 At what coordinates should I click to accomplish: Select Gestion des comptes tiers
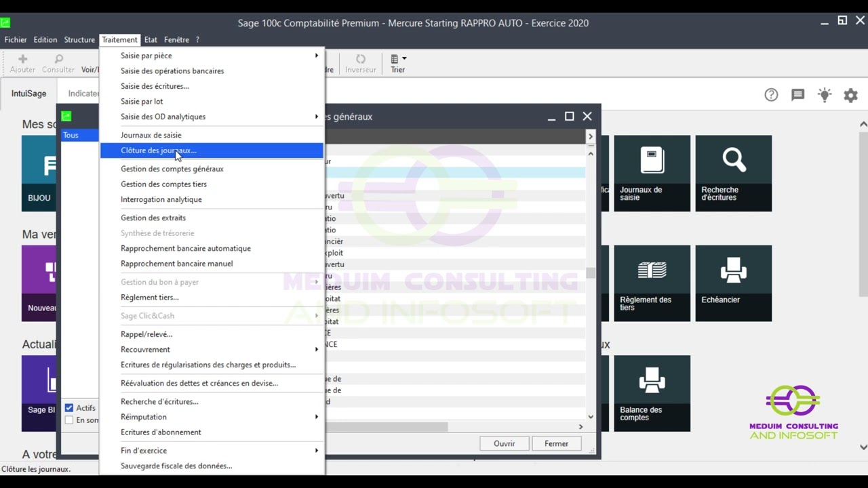212,184
